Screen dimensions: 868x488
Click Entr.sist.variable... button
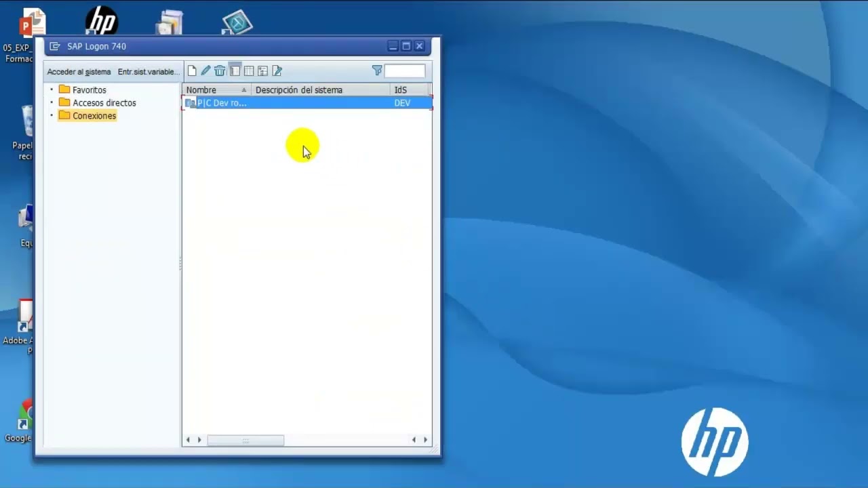tap(149, 72)
